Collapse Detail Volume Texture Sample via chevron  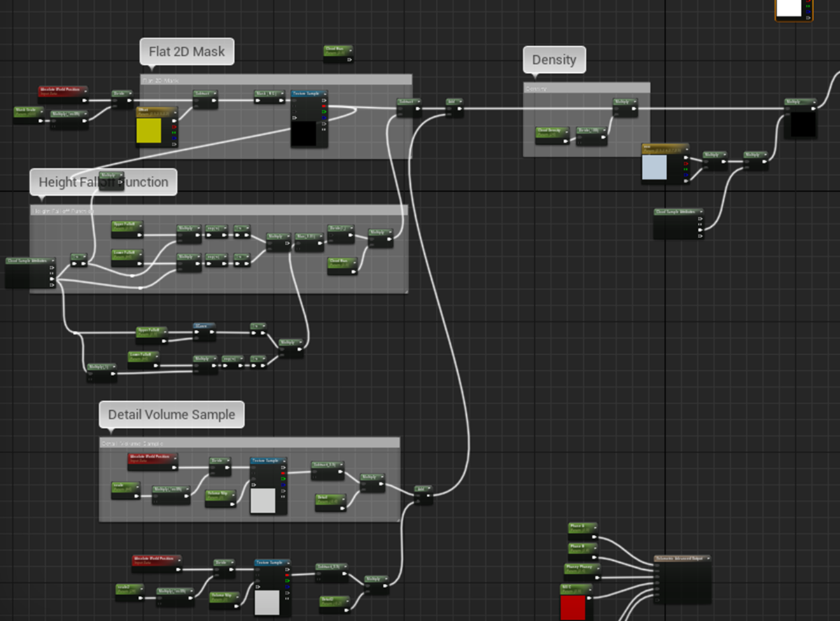[283, 461]
